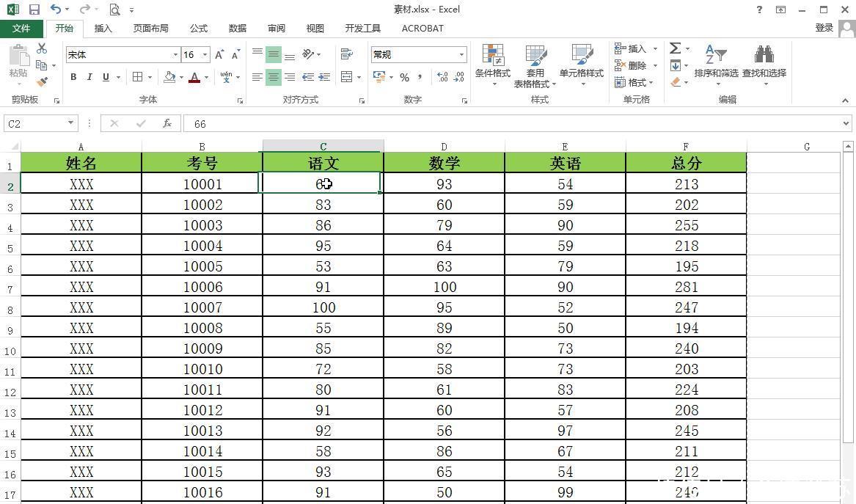Open the 文件 file menu button
The image size is (856, 504).
(21, 29)
